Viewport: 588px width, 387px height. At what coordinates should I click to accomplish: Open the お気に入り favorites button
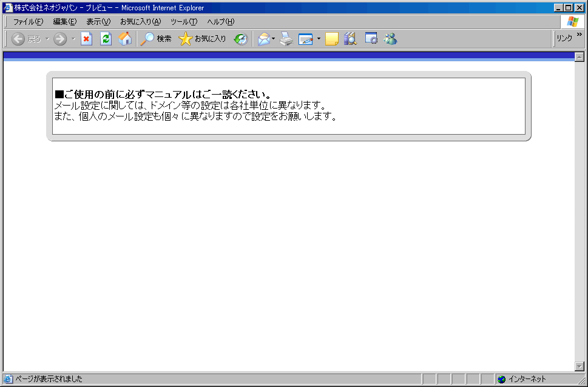[203, 39]
